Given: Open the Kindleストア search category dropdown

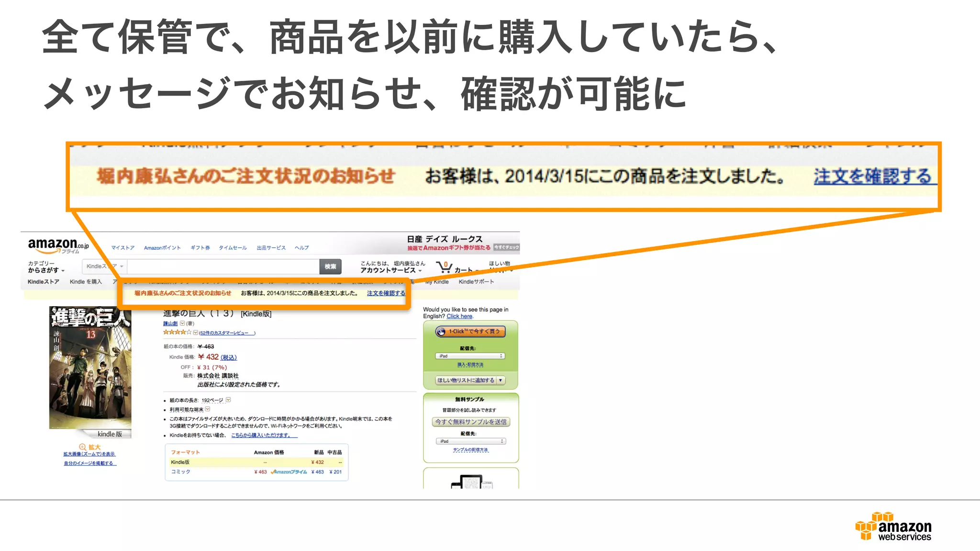Looking at the screenshot, I should (104, 266).
